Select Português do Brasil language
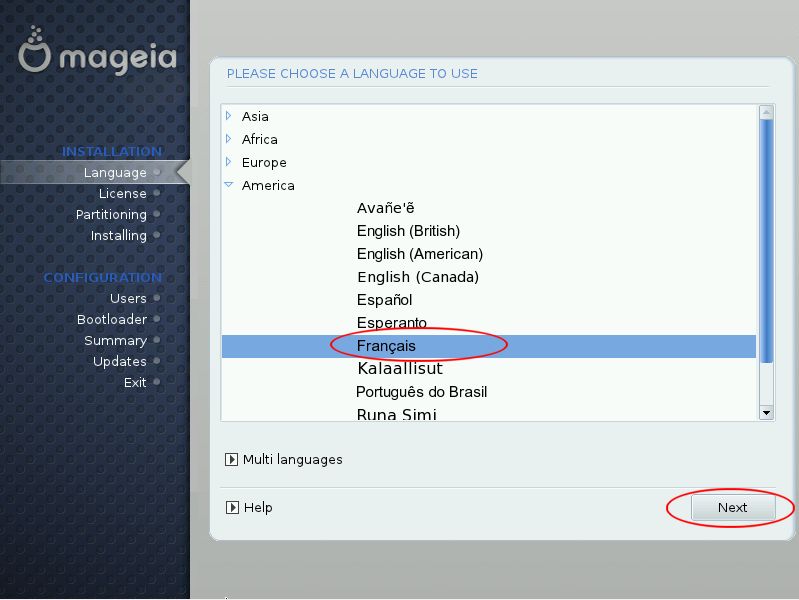Image resolution: width=799 pixels, height=600 pixels. (421, 392)
